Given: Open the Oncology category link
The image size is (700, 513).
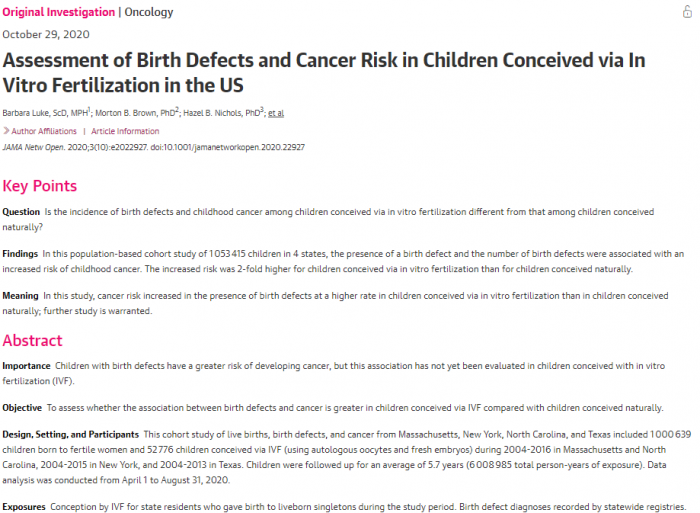Looking at the screenshot, I should coord(148,12).
